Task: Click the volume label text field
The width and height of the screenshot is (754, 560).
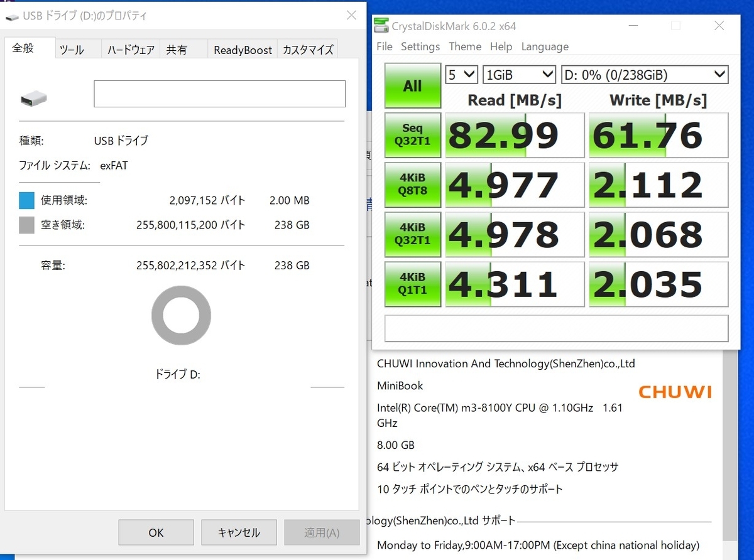Action: pyautogui.click(x=220, y=94)
